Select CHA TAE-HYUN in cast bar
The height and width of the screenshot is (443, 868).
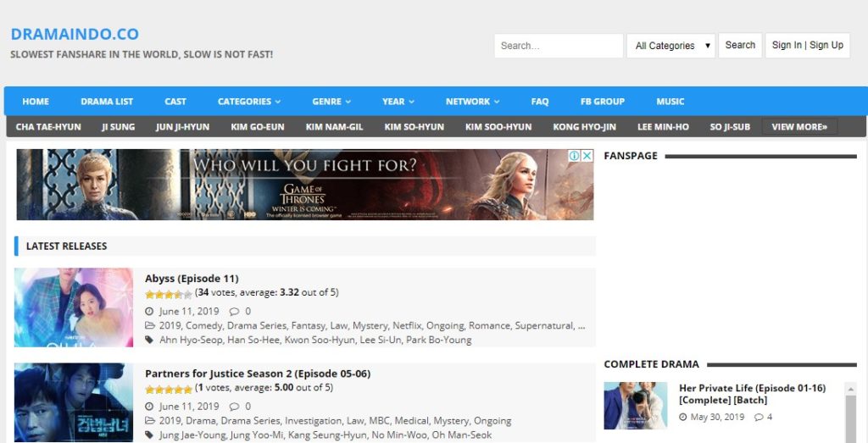(48, 127)
